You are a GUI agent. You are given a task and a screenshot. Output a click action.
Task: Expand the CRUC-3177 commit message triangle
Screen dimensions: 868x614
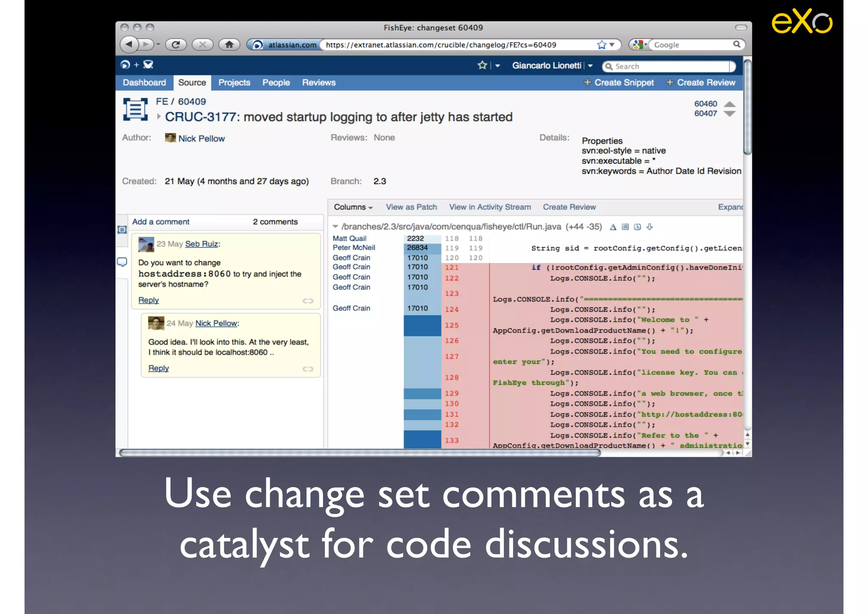click(159, 117)
